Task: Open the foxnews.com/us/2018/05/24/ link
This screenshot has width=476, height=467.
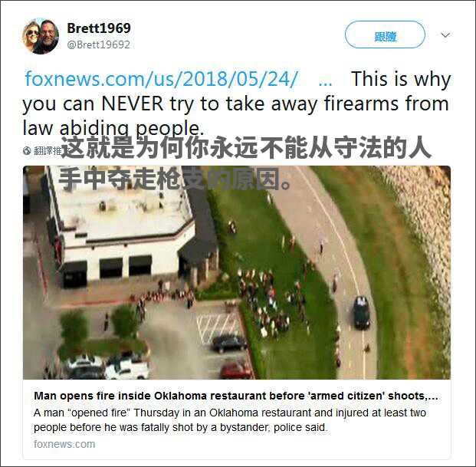Action: point(161,79)
